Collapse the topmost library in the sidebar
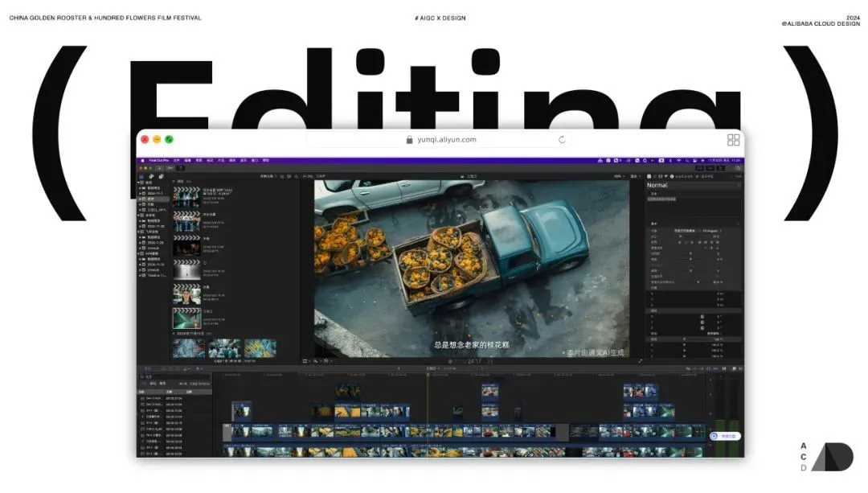 (x=138, y=183)
